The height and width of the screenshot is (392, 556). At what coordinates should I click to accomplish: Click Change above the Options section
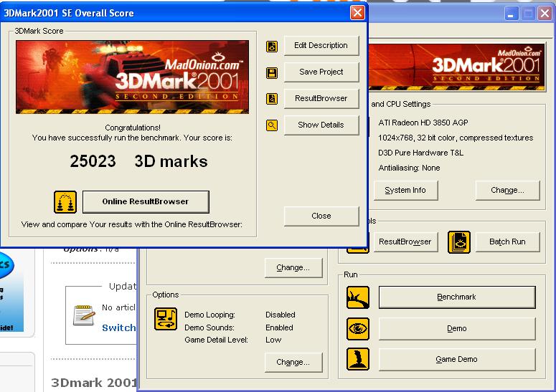point(293,268)
